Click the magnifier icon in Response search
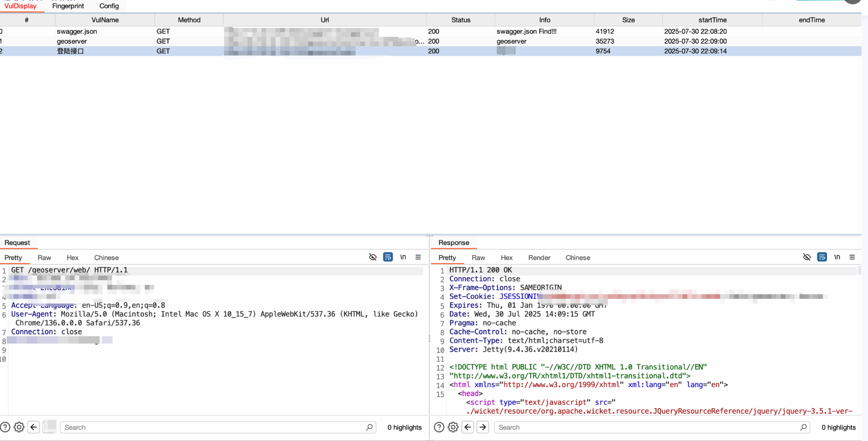The width and height of the screenshot is (868, 441). 804,427
